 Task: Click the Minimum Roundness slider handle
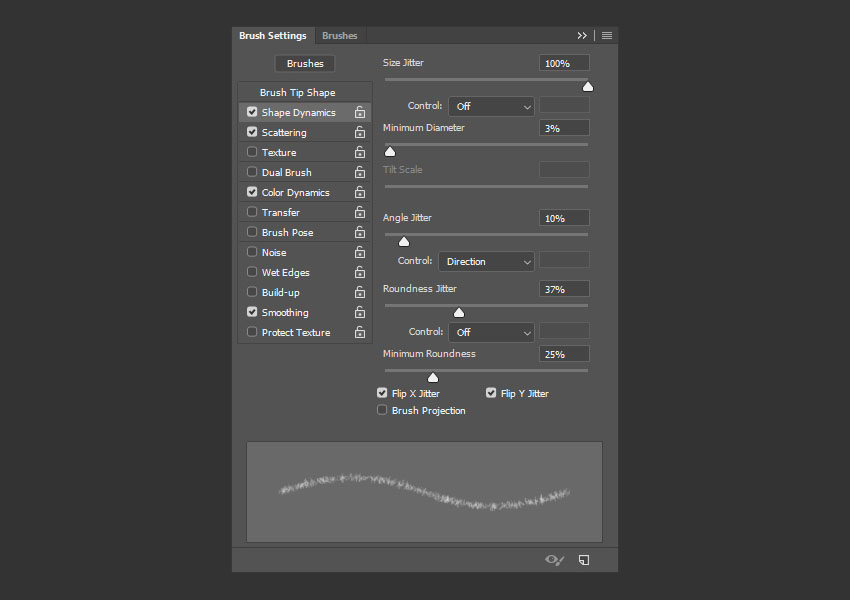pyautogui.click(x=433, y=378)
